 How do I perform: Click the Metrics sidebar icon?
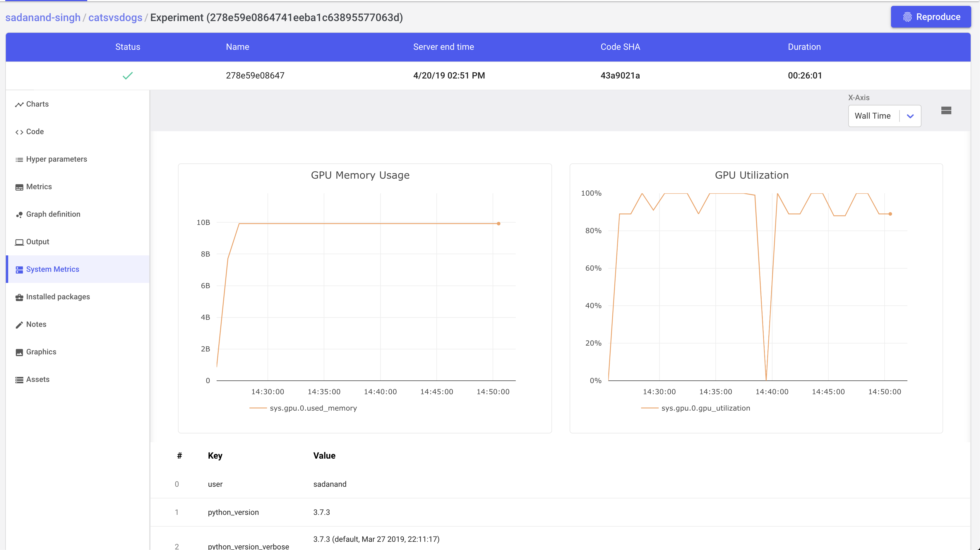[19, 187]
